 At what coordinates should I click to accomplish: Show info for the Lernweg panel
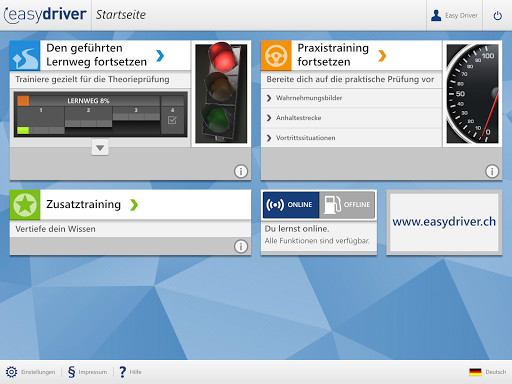coord(241,171)
